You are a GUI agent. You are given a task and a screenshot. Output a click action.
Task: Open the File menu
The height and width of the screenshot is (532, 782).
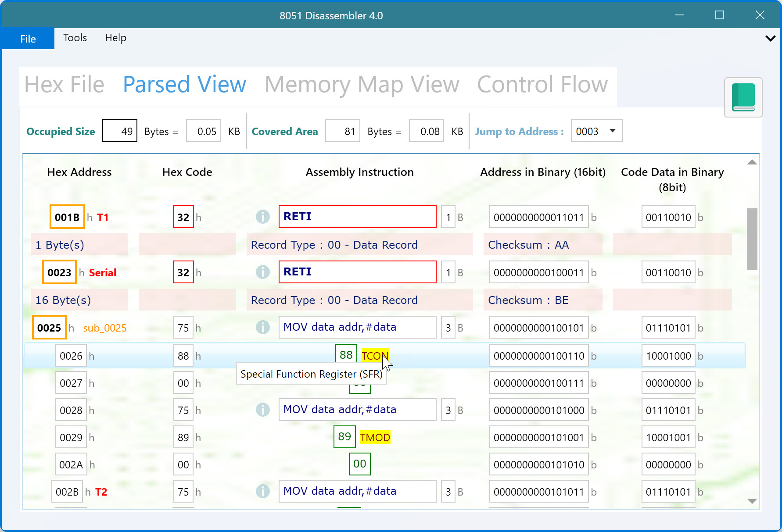click(x=28, y=39)
